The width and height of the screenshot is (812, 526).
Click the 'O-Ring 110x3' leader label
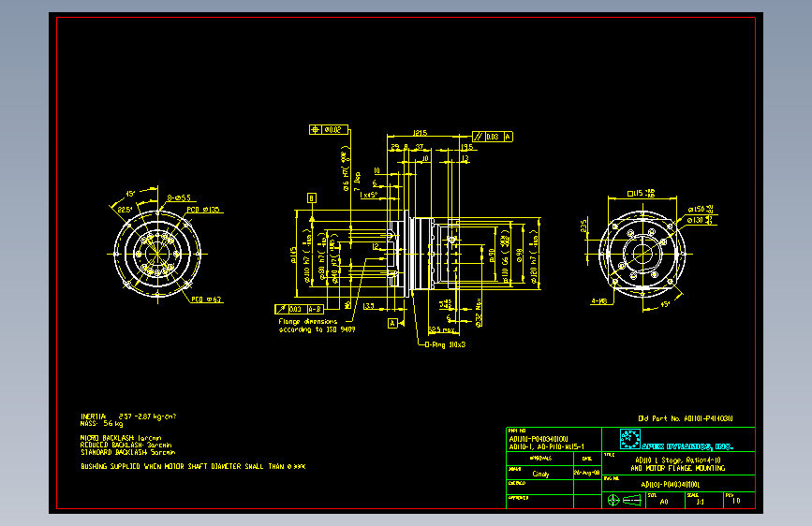tap(446, 344)
